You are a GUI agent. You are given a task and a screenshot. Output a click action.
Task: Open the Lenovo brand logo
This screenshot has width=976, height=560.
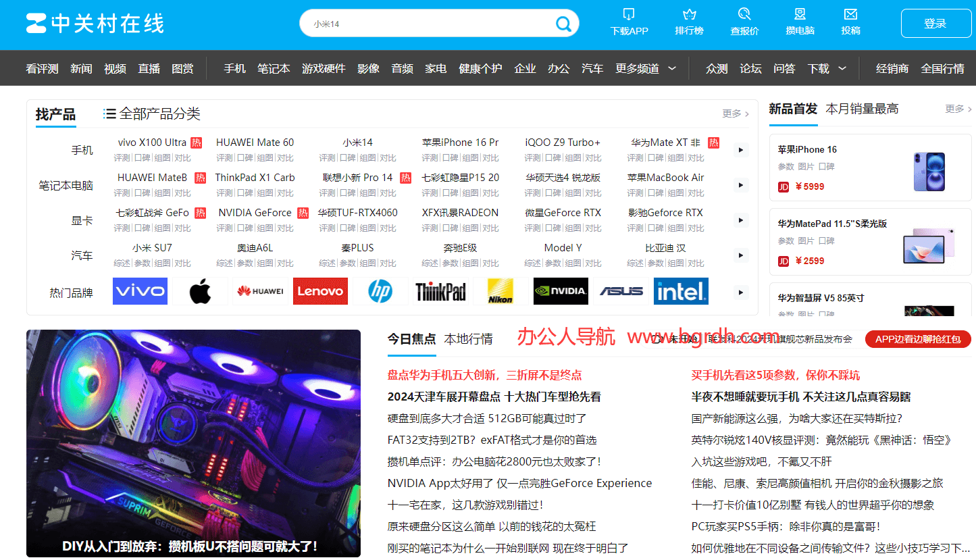pos(320,291)
